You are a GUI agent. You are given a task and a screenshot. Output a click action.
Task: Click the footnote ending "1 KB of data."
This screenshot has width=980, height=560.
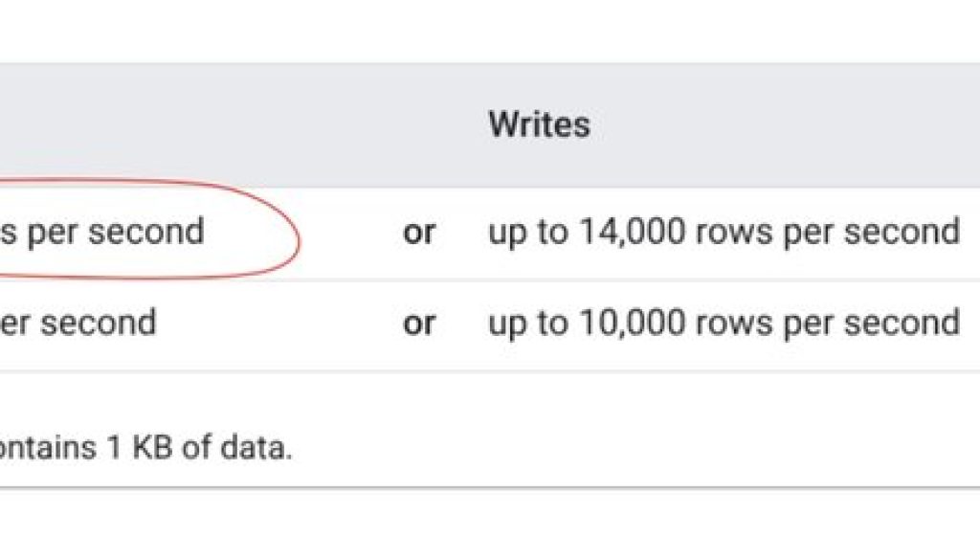[145, 448]
